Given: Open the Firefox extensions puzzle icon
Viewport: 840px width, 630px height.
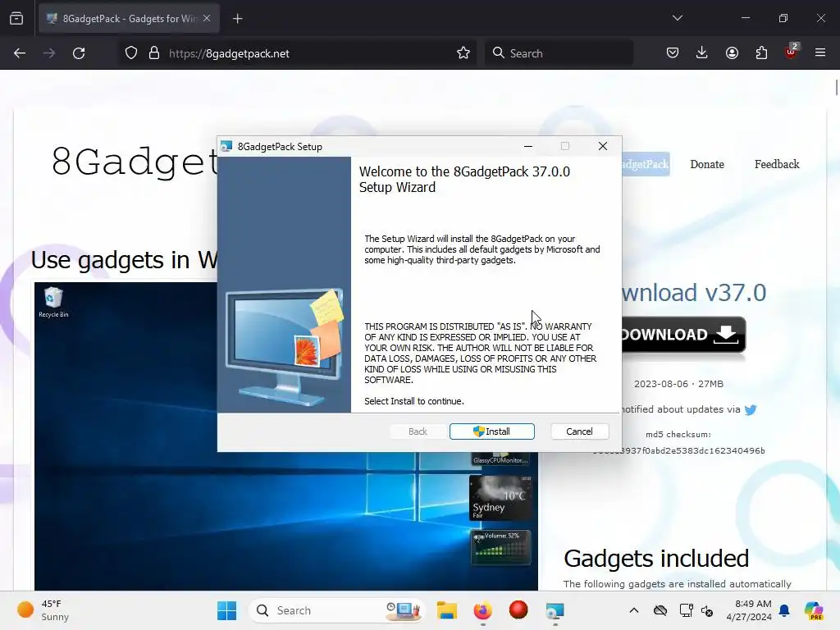Looking at the screenshot, I should 761,53.
